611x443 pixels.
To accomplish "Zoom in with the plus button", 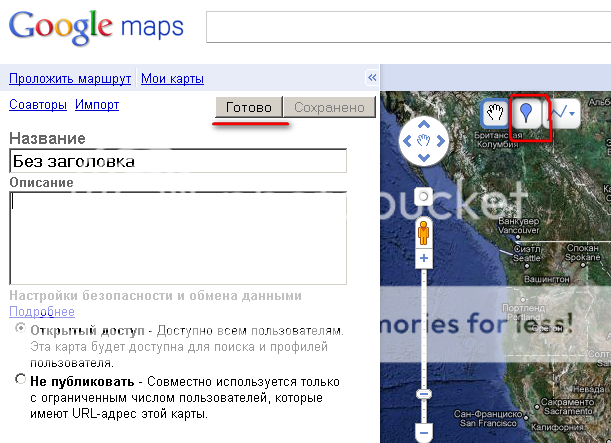I will click(424, 258).
